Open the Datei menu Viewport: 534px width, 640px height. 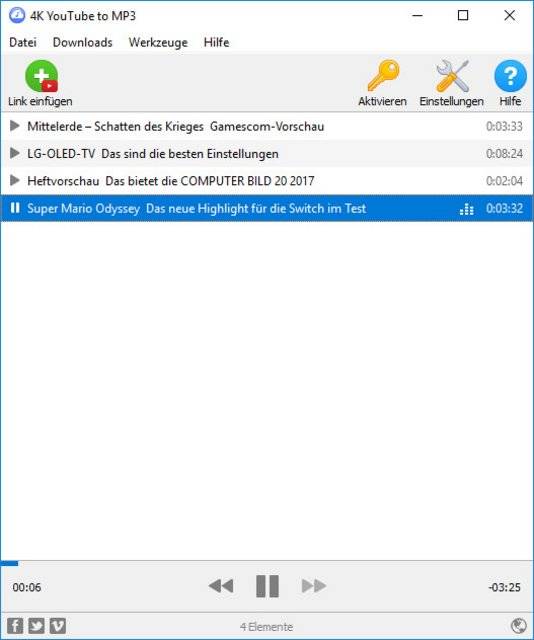(x=23, y=42)
